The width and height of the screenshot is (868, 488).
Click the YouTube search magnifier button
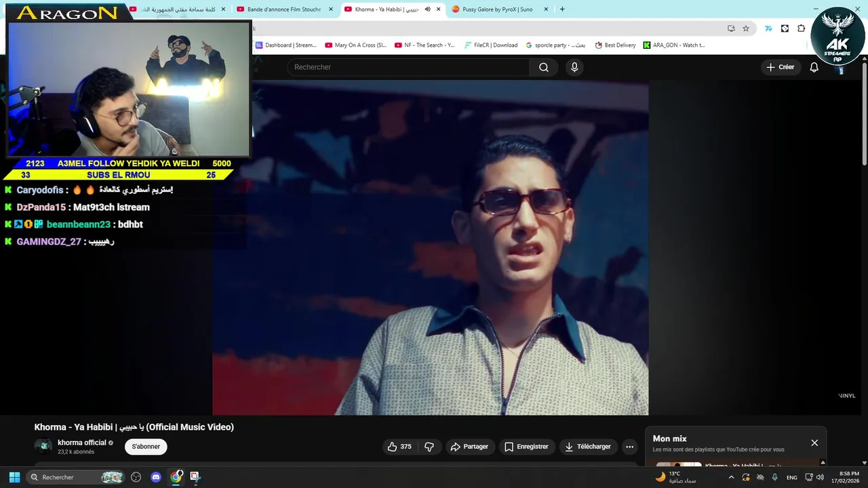click(x=543, y=67)
